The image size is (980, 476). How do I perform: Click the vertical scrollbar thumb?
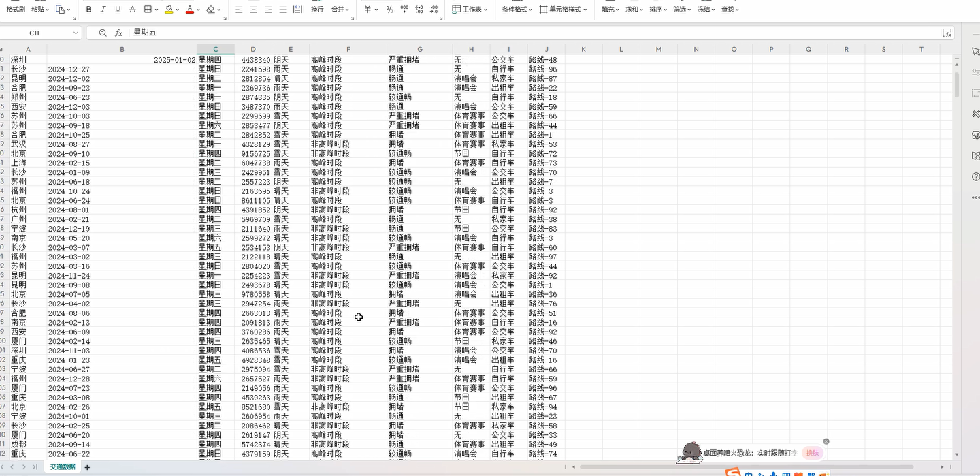(x=957, y=83)
